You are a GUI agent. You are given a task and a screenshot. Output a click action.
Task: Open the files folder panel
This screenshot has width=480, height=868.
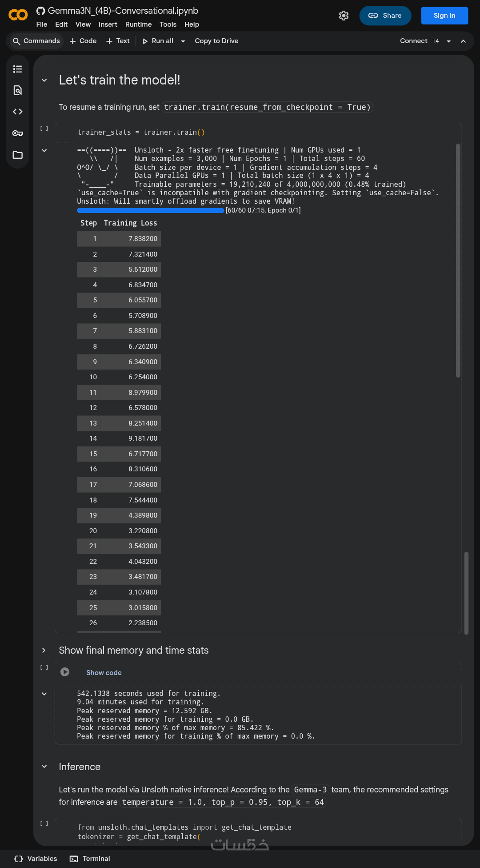[x=18, y=155]
